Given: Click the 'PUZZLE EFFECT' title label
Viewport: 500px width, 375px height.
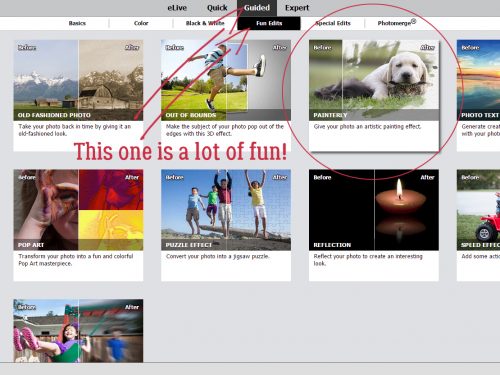Looking at the screenshot, I should pyautogui.click(x=189, y=245).
